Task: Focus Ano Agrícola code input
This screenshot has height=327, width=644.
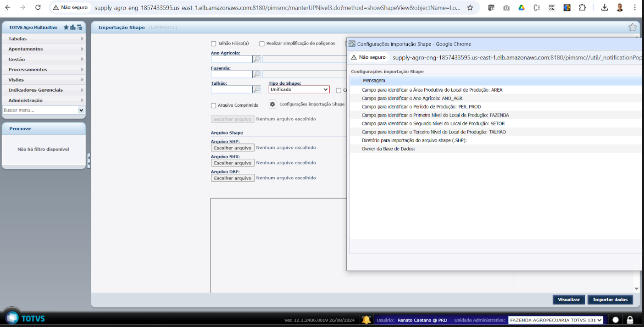Action: 232,59
